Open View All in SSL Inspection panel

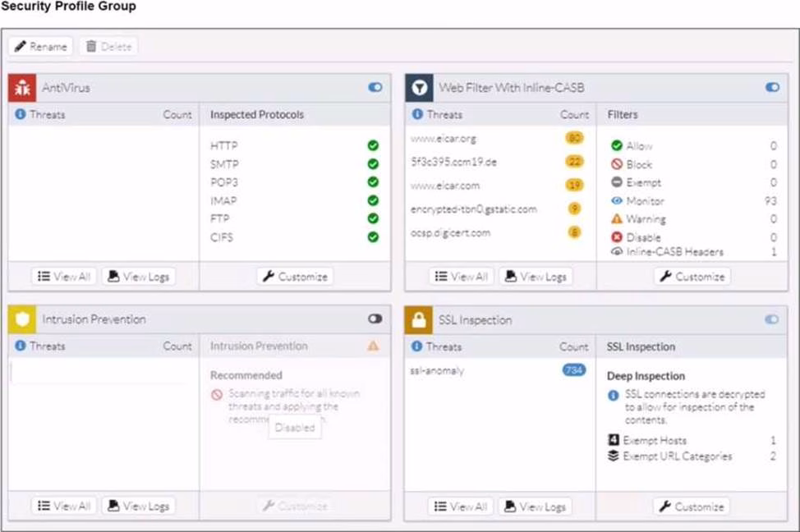coord(461,507)
